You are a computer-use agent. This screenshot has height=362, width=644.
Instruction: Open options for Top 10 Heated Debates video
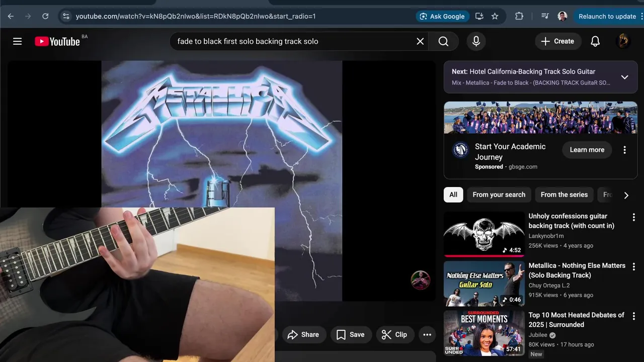point(633,316)
